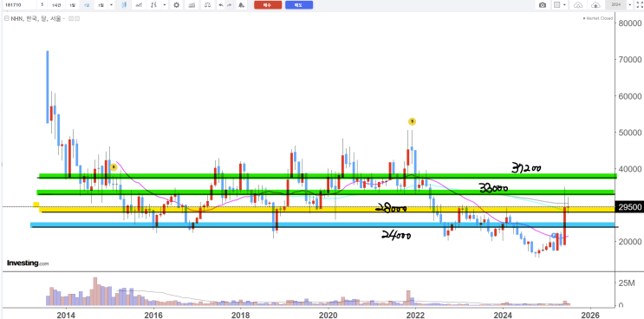Select the 1시간 interval button

(56, 5)
